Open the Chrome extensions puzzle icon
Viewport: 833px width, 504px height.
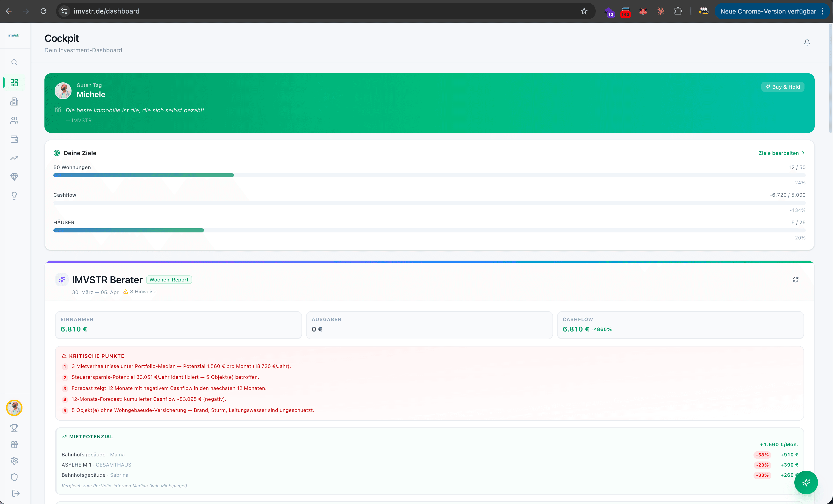[x=678, y=11]
